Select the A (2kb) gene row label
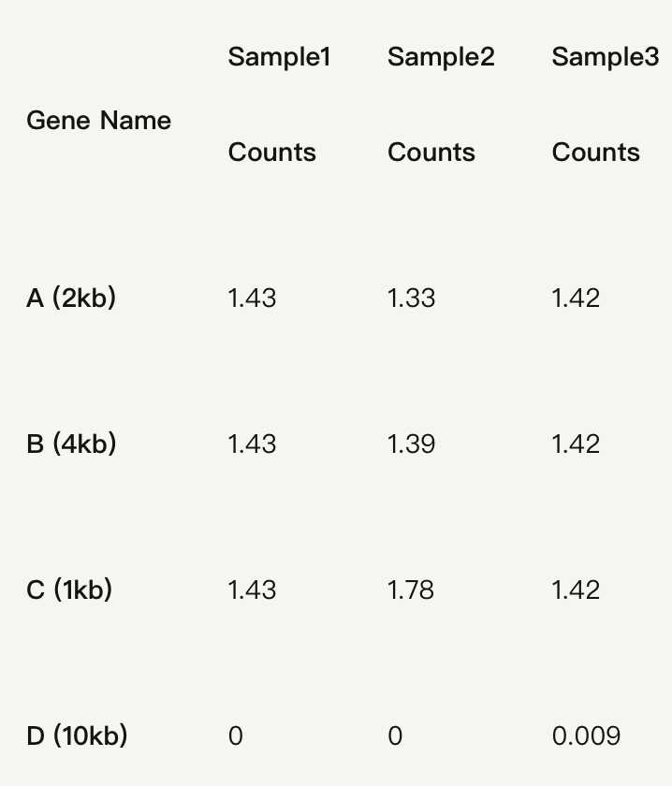The image size is (672, 786). click(x=71, y=298)
